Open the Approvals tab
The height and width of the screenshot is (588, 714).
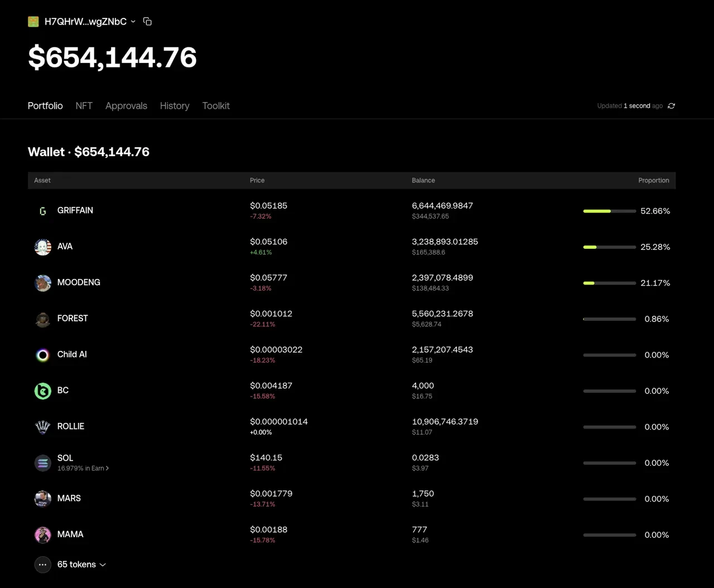(126, 105)
